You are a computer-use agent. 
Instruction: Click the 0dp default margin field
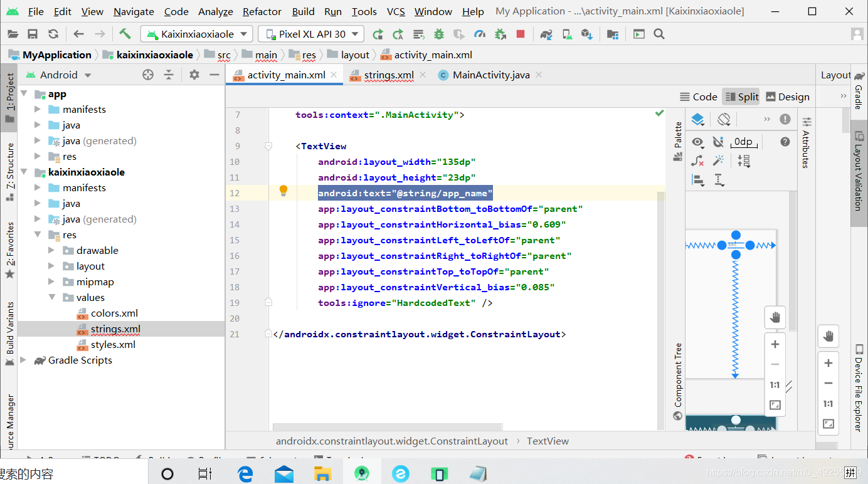[744, 142]
